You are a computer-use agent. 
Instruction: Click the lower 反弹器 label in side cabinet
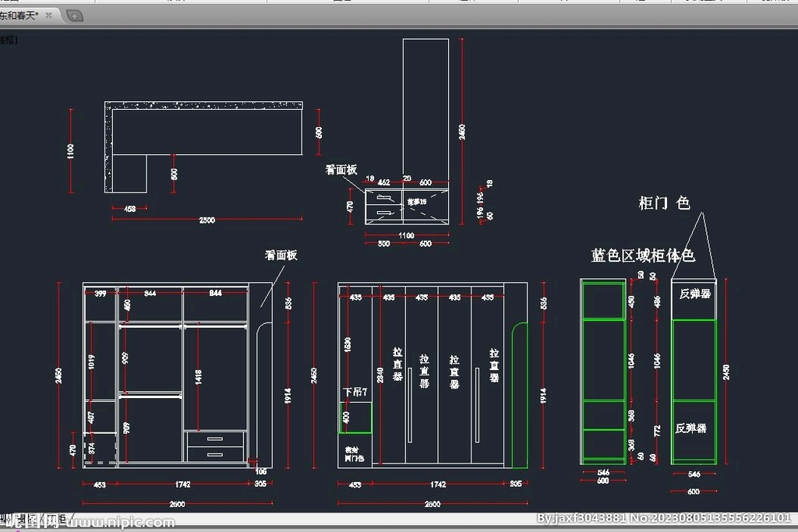point(693,428)
